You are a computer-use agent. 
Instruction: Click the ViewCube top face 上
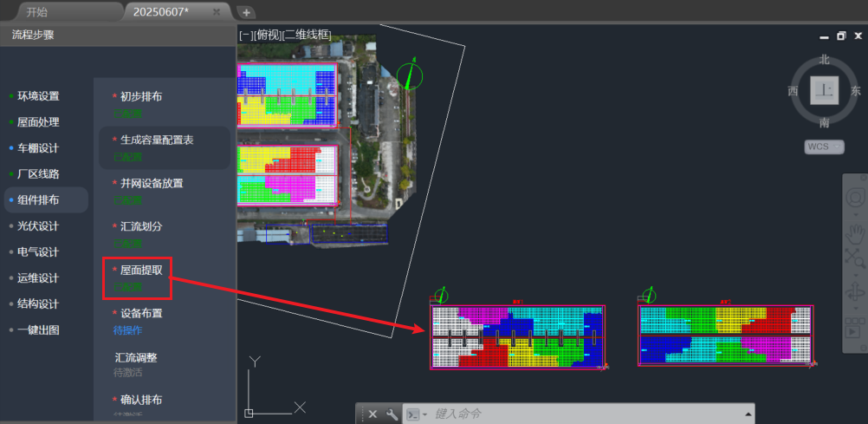click(824, 91)
